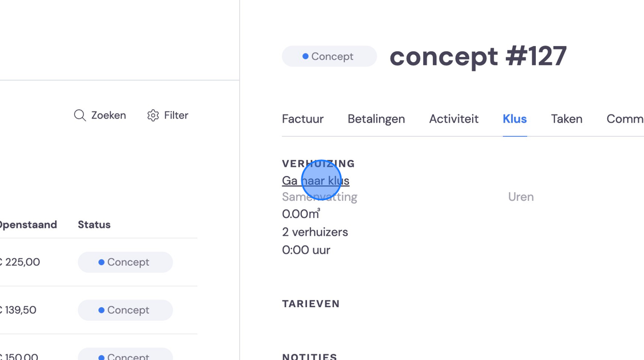
Task: Follow the Ga naar klus link
Action: point(316,181)
